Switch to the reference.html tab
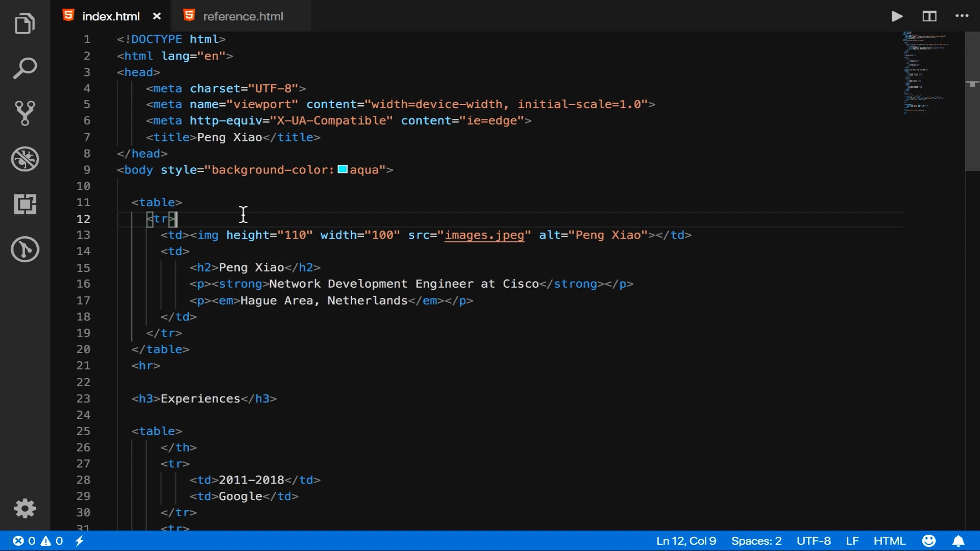This screenshot has width=980, height=551. tap(243, 16)
